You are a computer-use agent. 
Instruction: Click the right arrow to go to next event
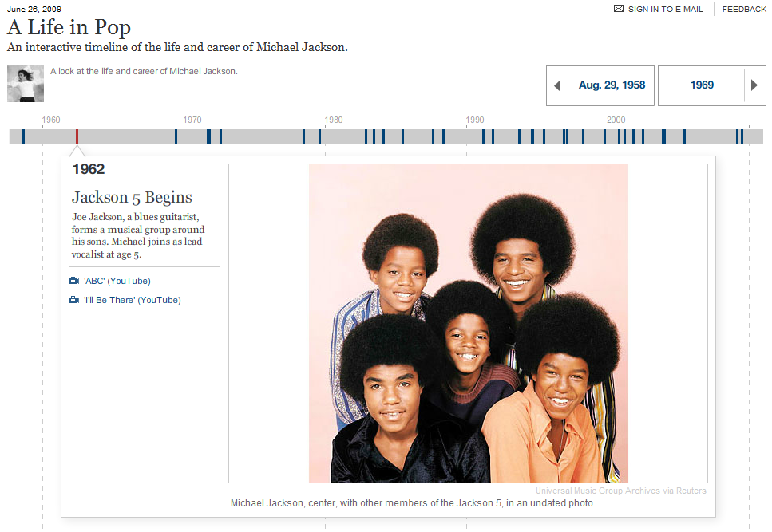tap(753, 85)
